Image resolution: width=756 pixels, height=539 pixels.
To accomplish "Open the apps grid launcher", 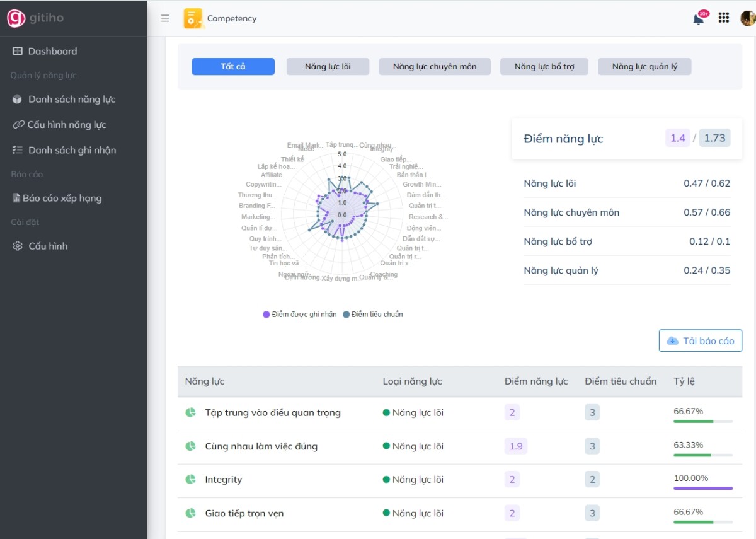I will tap(724, 18).
